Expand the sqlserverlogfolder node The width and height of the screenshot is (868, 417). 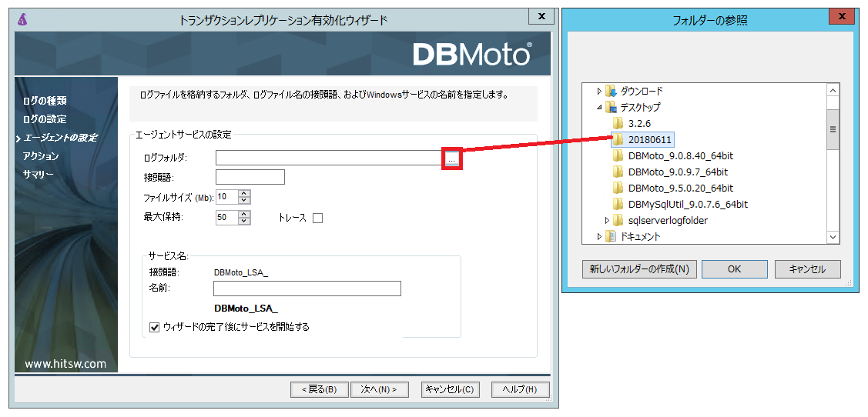point(607,220)
